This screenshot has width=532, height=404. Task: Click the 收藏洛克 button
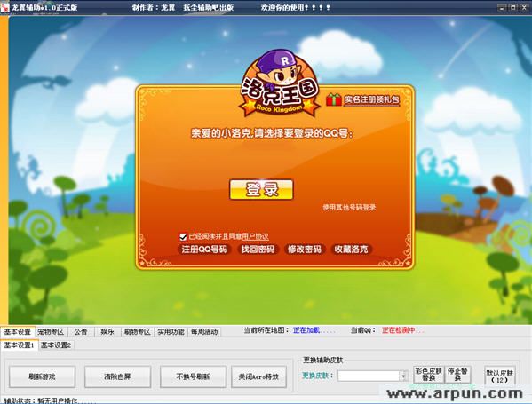tap(351, 250)
